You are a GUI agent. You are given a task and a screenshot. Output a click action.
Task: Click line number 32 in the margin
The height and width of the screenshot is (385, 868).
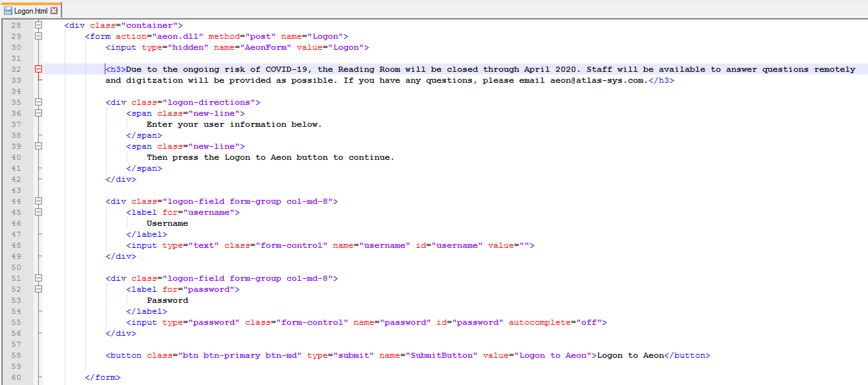(x=16, y=69)
